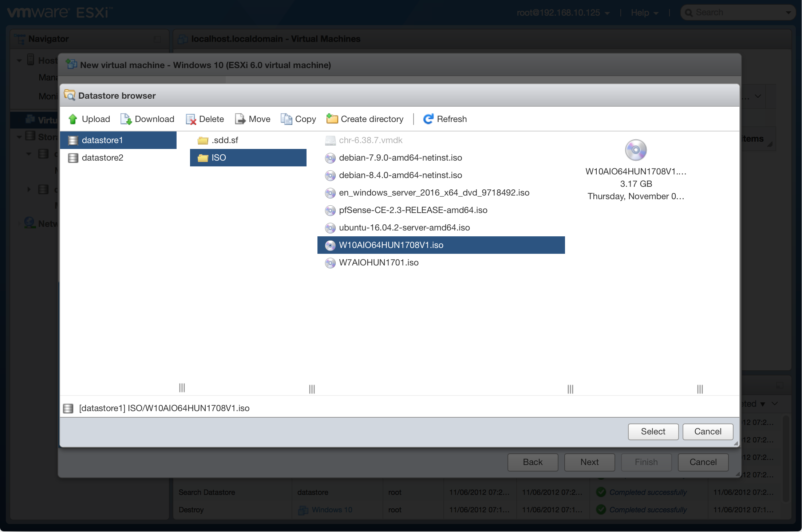Click the New virtual machine wizard icon
The width and height of the screenshot is (802, 532).
tap(71, 64)
